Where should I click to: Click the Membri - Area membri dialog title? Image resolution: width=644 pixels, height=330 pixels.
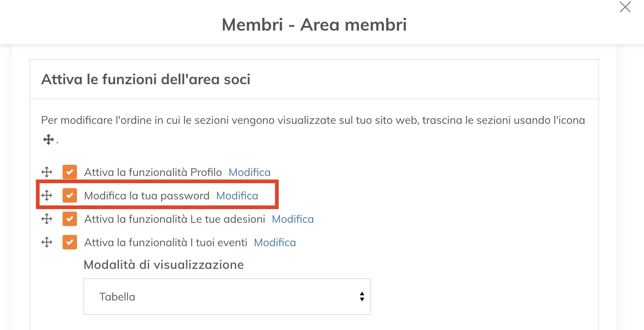point(314,24)
